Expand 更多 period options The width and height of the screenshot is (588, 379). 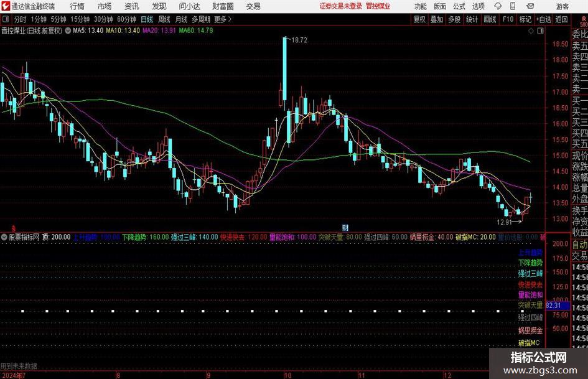(223, 19)
